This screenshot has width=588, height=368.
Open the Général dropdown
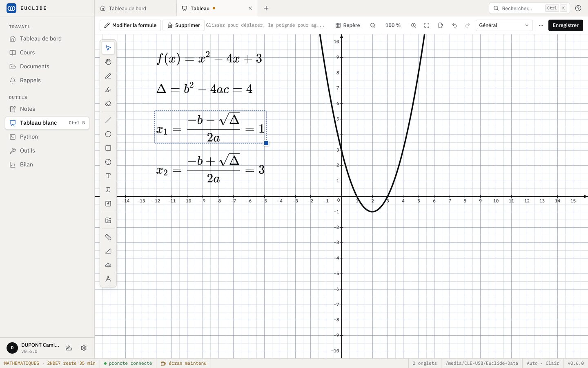(504, 25)
